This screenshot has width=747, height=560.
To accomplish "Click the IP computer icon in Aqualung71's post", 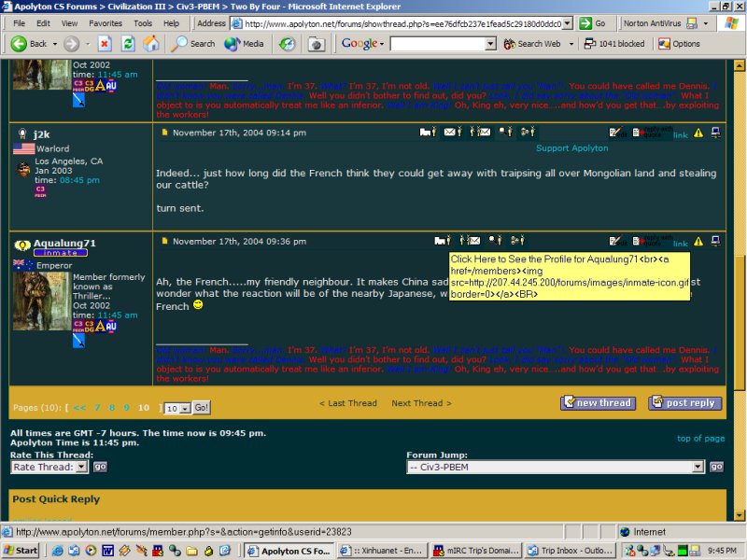I will 715,241.
